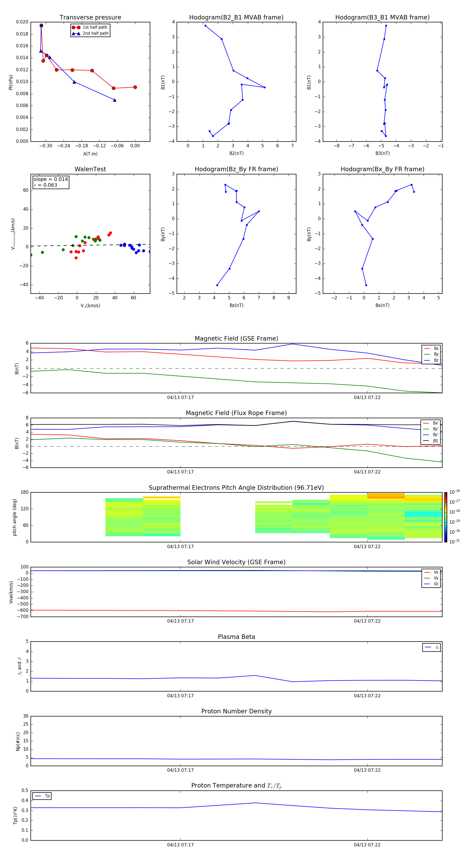The image size is (473, 868).
Task: Click the beta_p legend entry in Plasma Beta
Action: (x=431, y=647)
